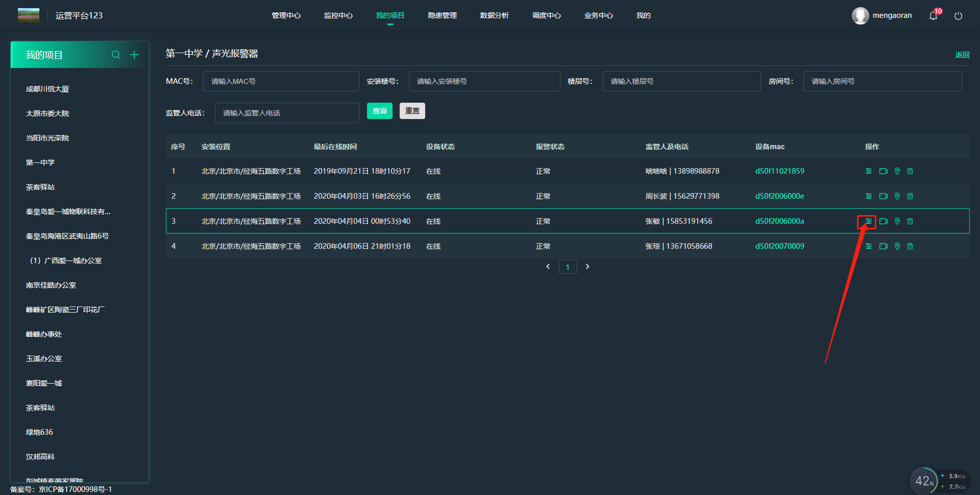This screenshot has width=980, height=495.
Task: Focus the 楼层号 input field
Action: (682, 81)
